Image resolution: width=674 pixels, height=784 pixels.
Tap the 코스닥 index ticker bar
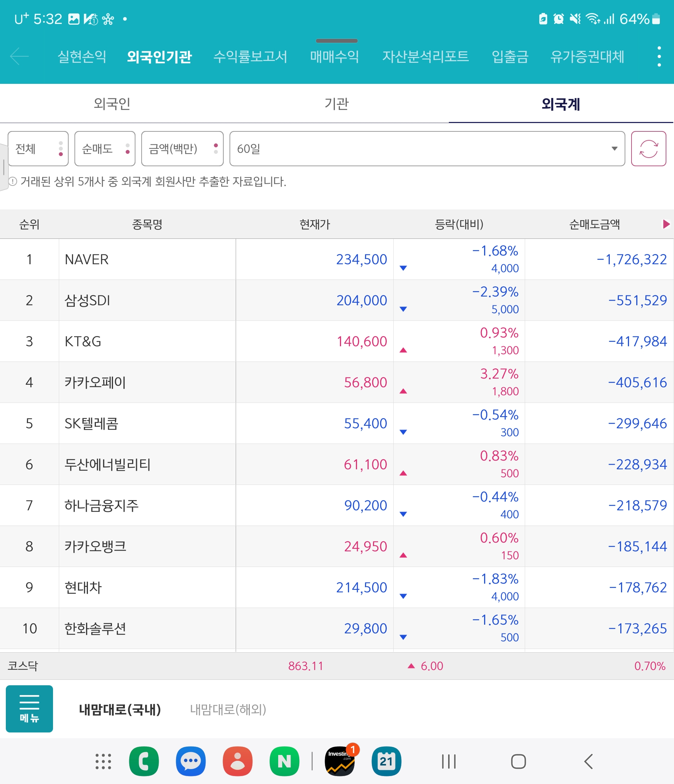337,666
